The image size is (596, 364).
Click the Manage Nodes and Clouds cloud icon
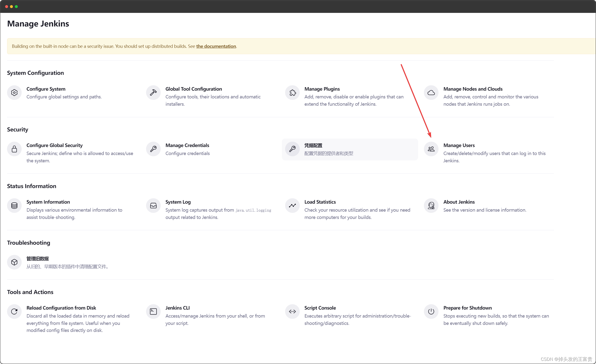[431, 93]
